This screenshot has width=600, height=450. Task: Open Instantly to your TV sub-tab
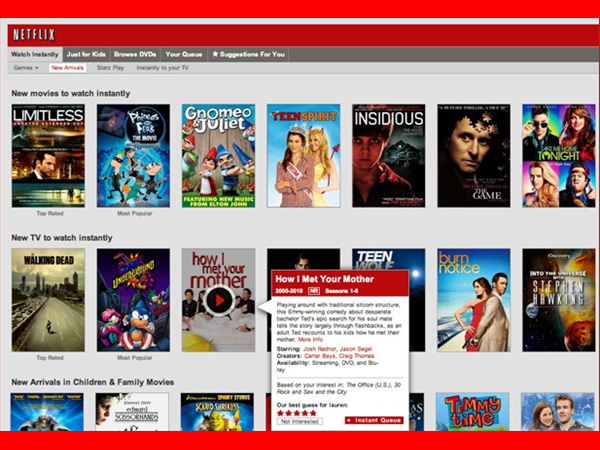coord(162,68)
